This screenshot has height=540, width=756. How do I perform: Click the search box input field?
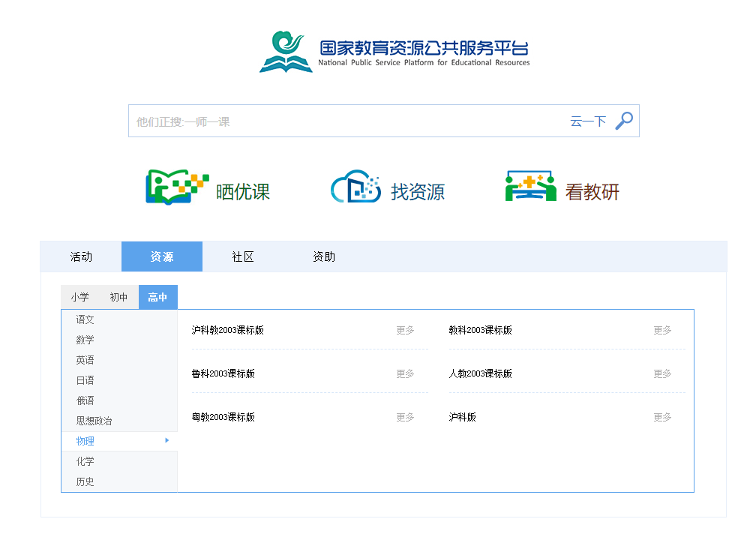tap(345, 121)
